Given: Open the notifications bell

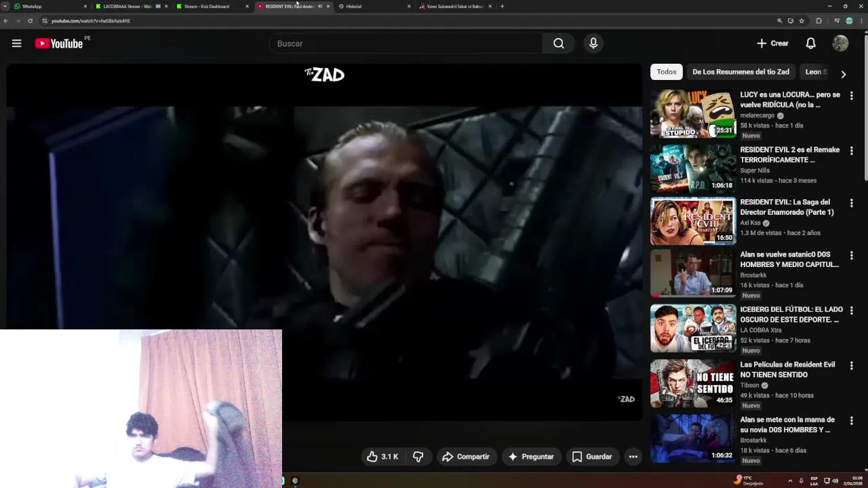Looking at the screenshot, I should tap(810, 43).
